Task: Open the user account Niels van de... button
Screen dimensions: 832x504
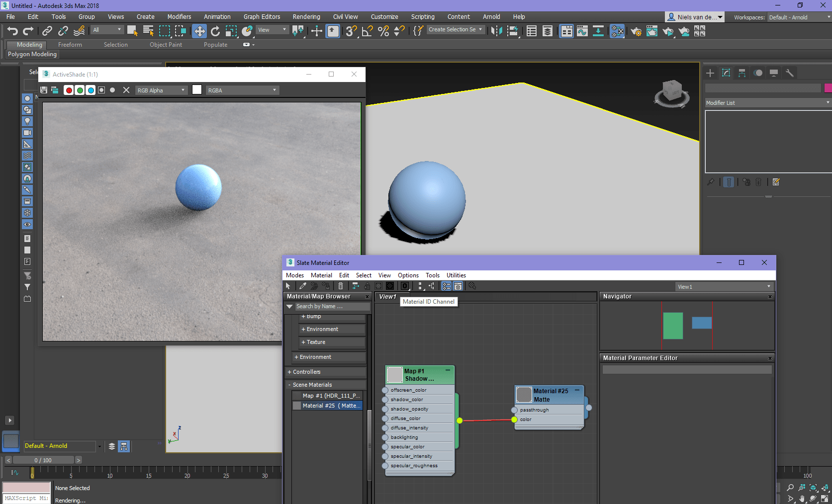Action: click(694, 17)
